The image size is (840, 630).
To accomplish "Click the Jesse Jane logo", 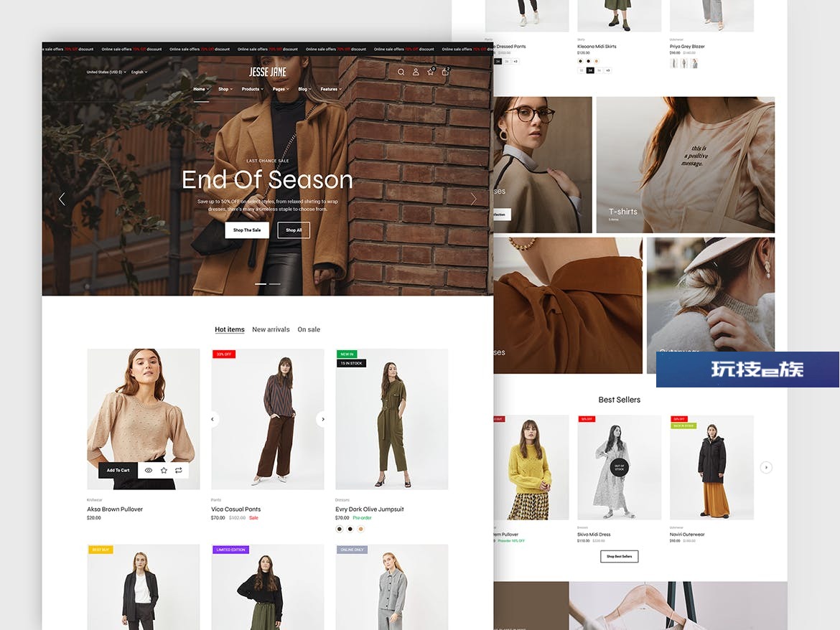I will tap(268, 72).
